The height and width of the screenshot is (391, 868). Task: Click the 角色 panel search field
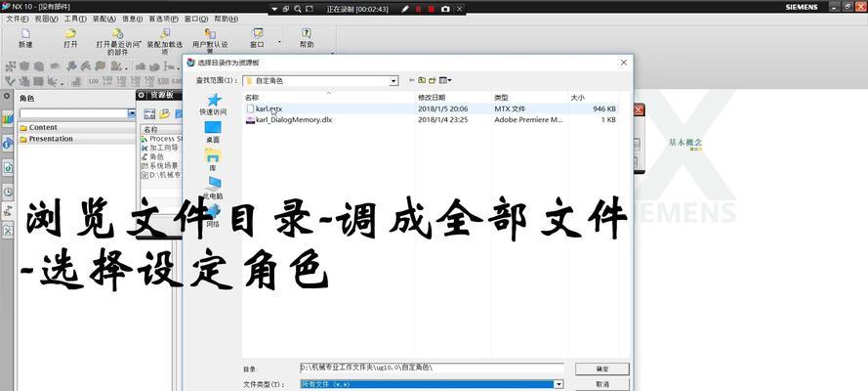(73, 113)
